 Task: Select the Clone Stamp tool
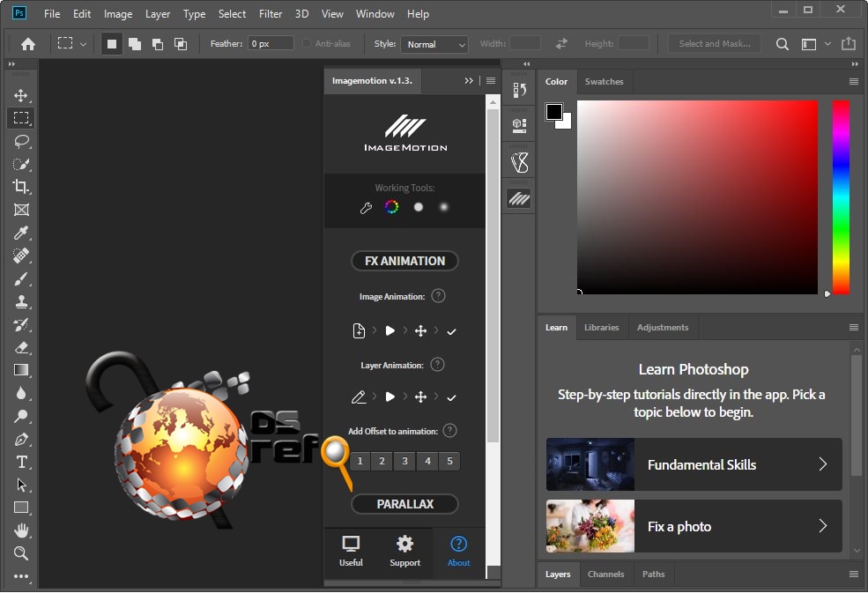21,301
